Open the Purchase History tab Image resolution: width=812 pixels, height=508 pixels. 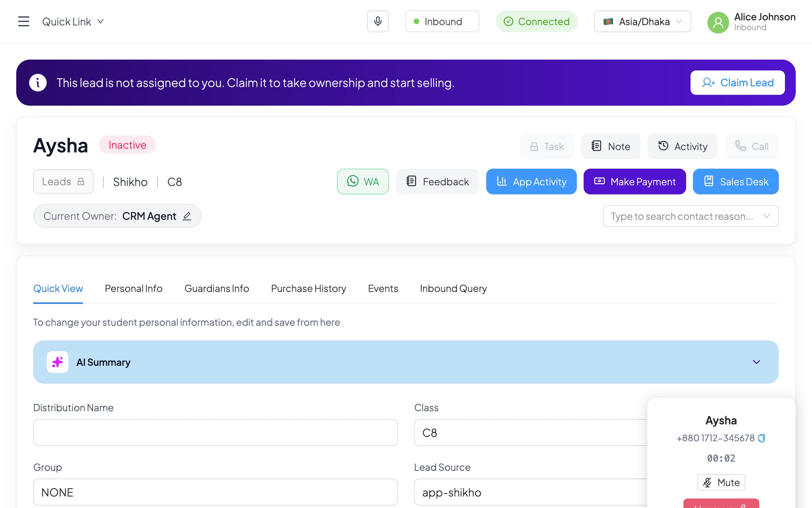[x=309, y=289]
